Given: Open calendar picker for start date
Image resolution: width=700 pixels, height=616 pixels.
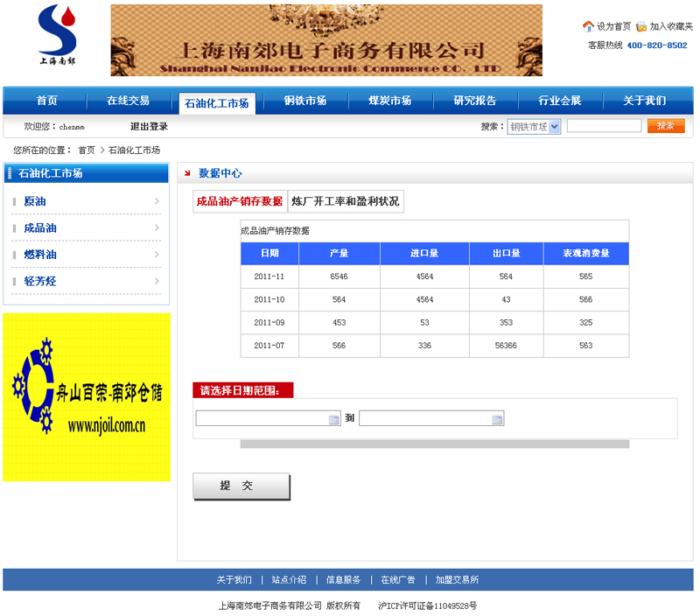Looking at the screenshot, I should click(x=333, y=419).
